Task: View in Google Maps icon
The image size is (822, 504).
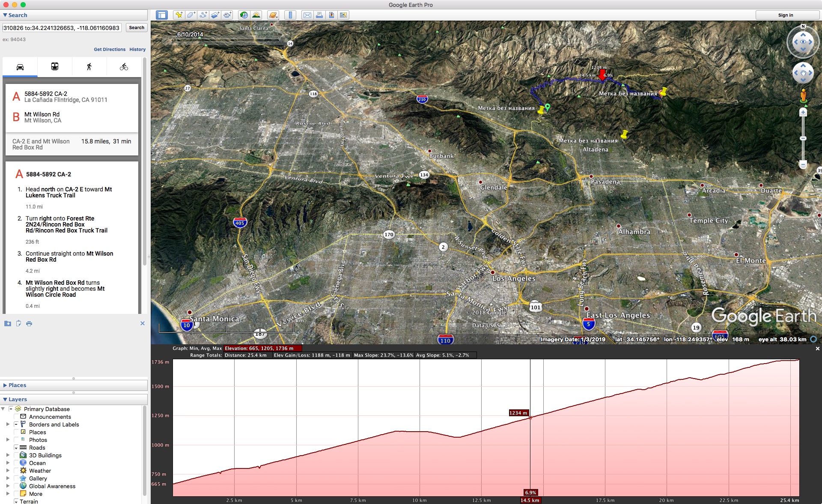Action: coord(343,15)
